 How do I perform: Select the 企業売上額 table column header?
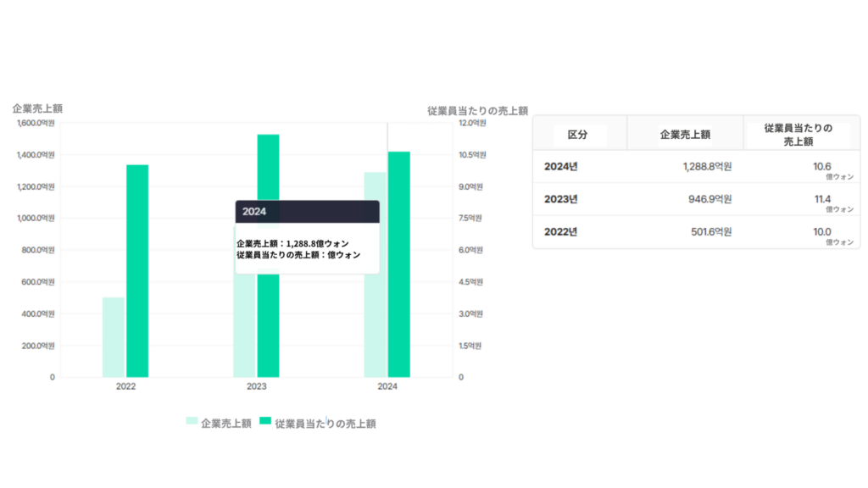click(685, 134)
